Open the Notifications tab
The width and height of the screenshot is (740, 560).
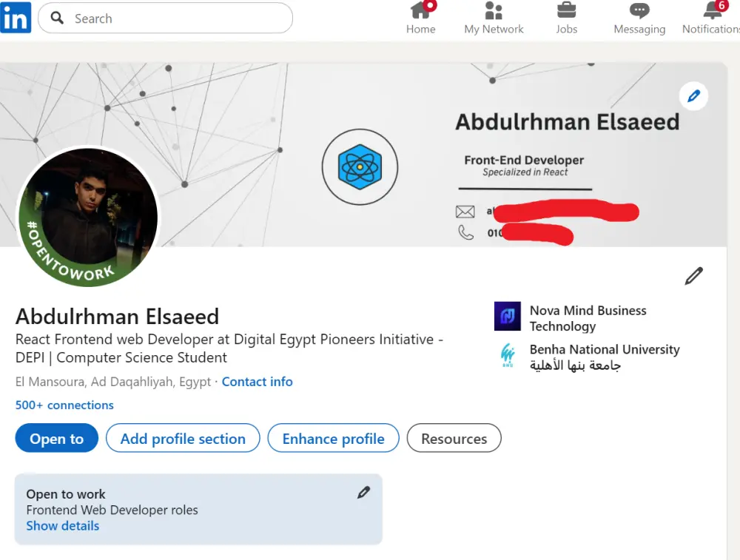click(708, 18)
